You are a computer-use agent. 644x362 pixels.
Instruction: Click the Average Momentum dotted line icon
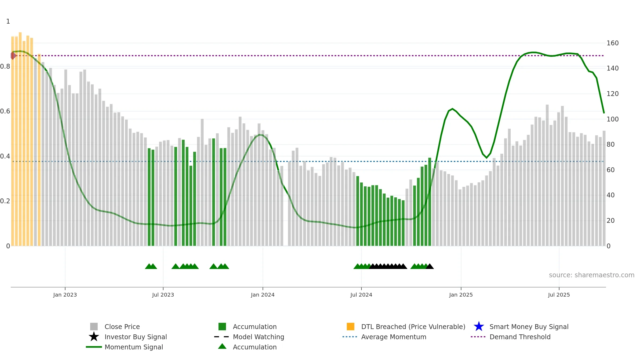click(x=350, y=337)
